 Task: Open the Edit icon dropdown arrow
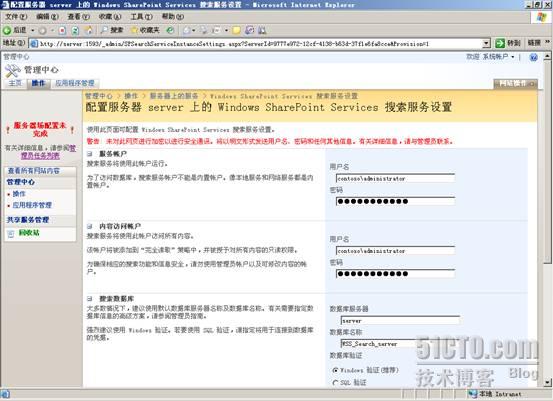pyautogui.click(x=226, y=30)
